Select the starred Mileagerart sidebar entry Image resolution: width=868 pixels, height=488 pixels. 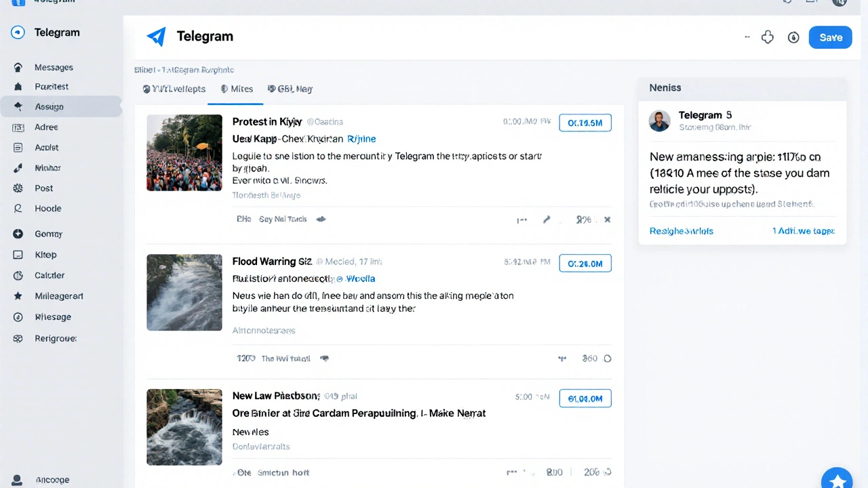(x=59, y=296)
